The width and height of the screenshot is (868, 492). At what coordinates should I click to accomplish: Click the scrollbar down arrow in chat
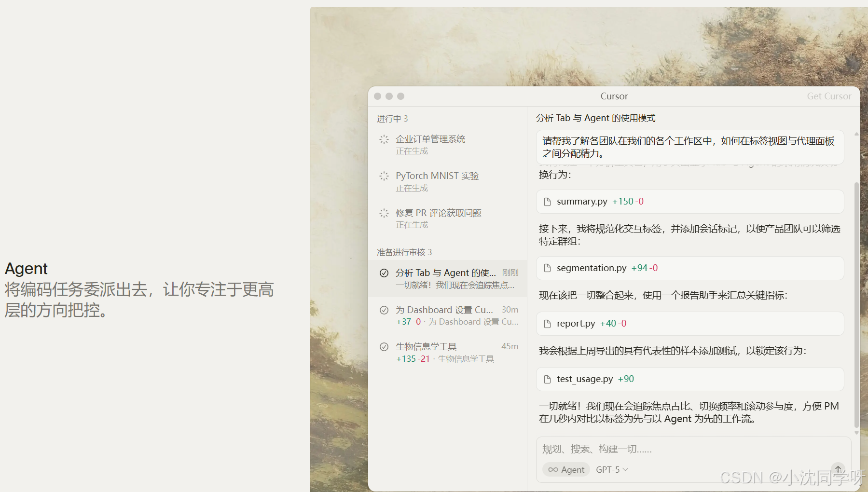pos(856,433)
